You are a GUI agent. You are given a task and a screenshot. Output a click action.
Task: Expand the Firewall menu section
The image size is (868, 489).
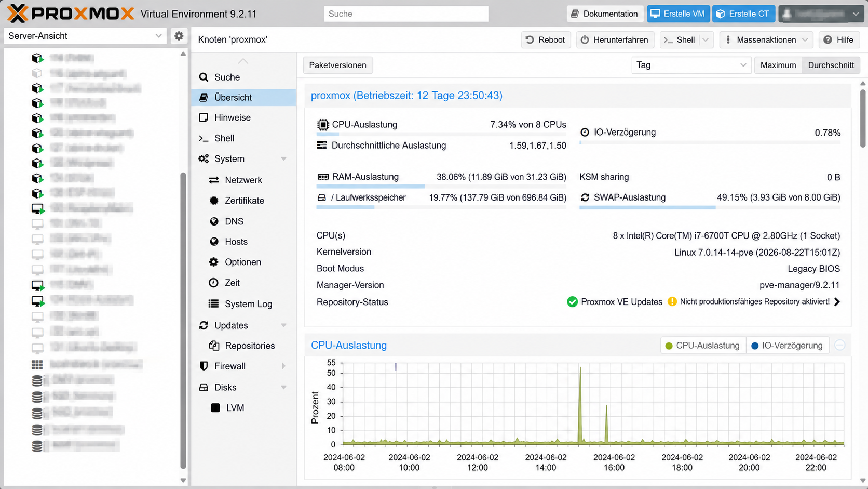[283, 366]
